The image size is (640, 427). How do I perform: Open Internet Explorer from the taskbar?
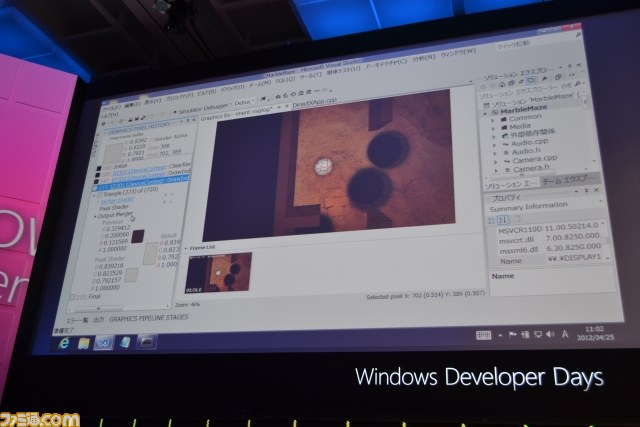click(x=64, y=343)
